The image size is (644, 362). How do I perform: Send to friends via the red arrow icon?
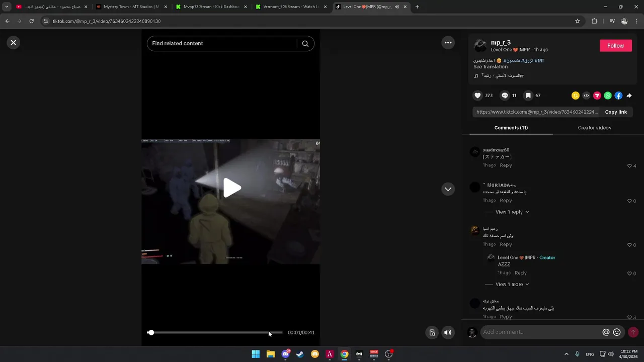coord(597,96)
